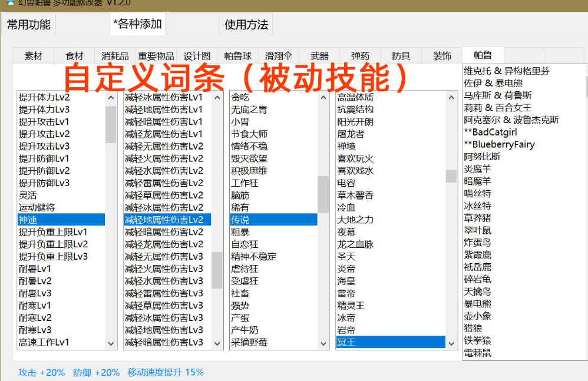
Task: Select the 滑翔伞 category tab
Action: click(279, 56)
